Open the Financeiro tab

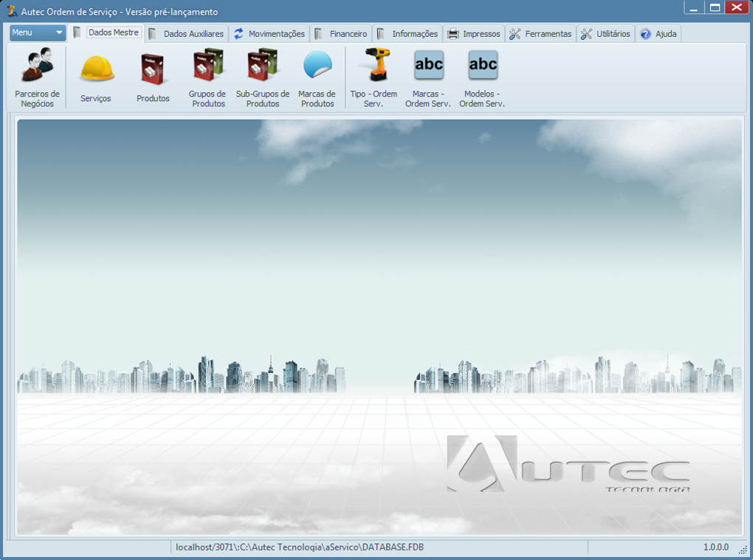[341, 34]
